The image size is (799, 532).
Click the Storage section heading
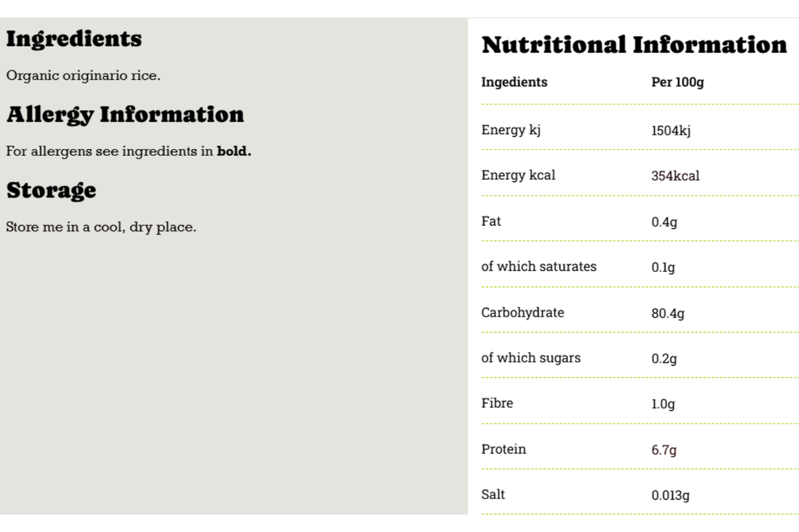pyautogui.click(x=51, y=190)
